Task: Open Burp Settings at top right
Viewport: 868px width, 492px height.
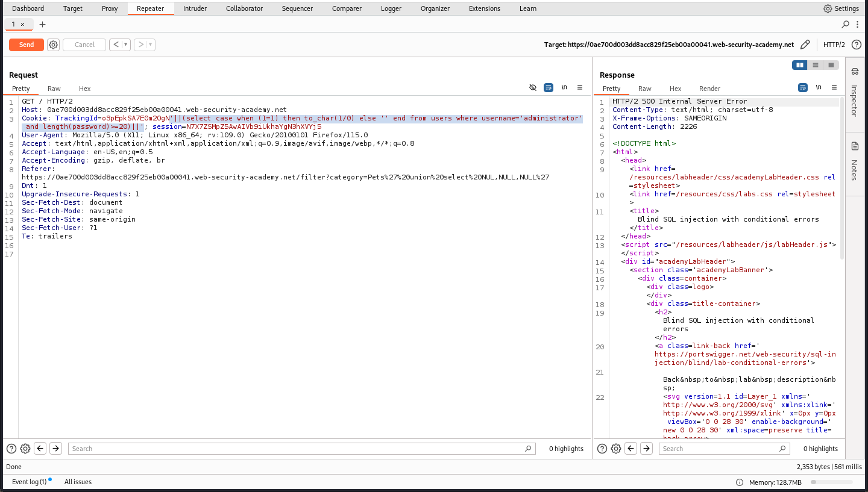Action: [x=841, y=8]
